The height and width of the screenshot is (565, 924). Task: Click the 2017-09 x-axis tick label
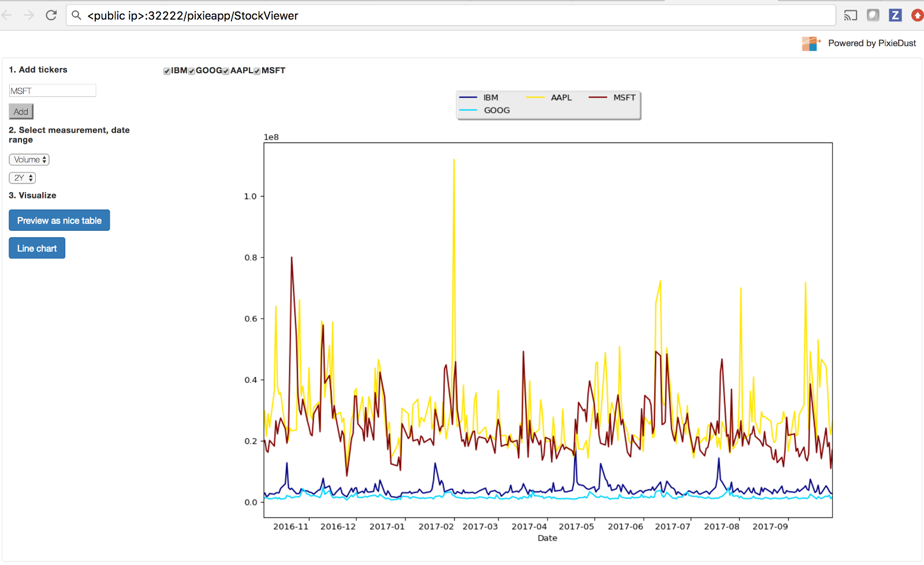[x=770, y=526]
